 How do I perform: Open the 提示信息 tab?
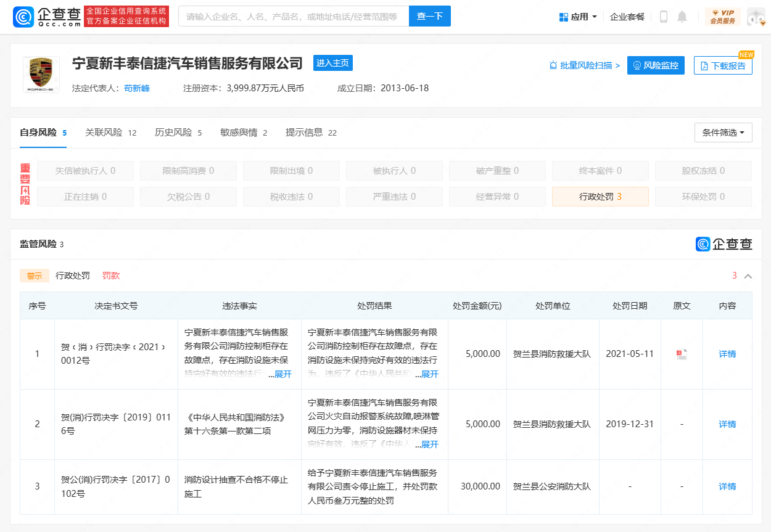[311, 133]
